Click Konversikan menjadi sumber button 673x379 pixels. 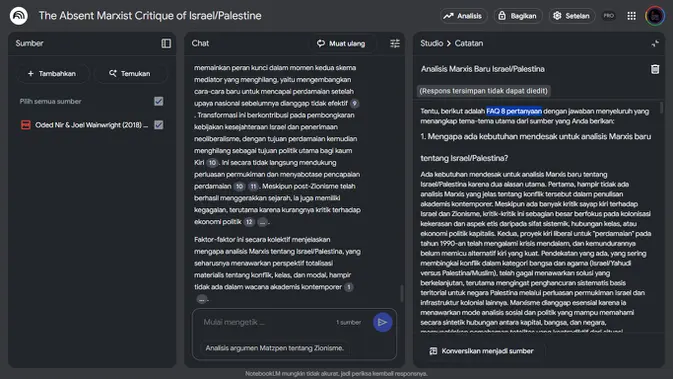coord(482,351)
